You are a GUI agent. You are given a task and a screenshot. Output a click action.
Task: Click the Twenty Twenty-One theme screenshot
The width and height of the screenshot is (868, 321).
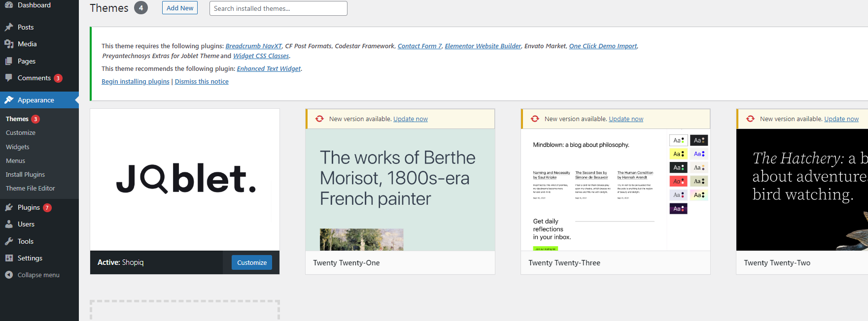point(400,190)
